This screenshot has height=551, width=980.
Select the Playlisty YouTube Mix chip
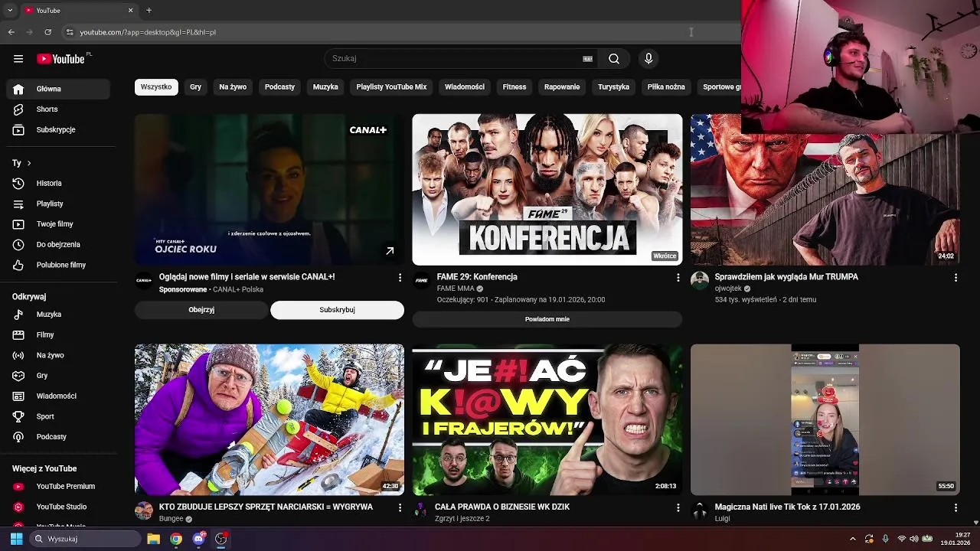coord(391,87)
